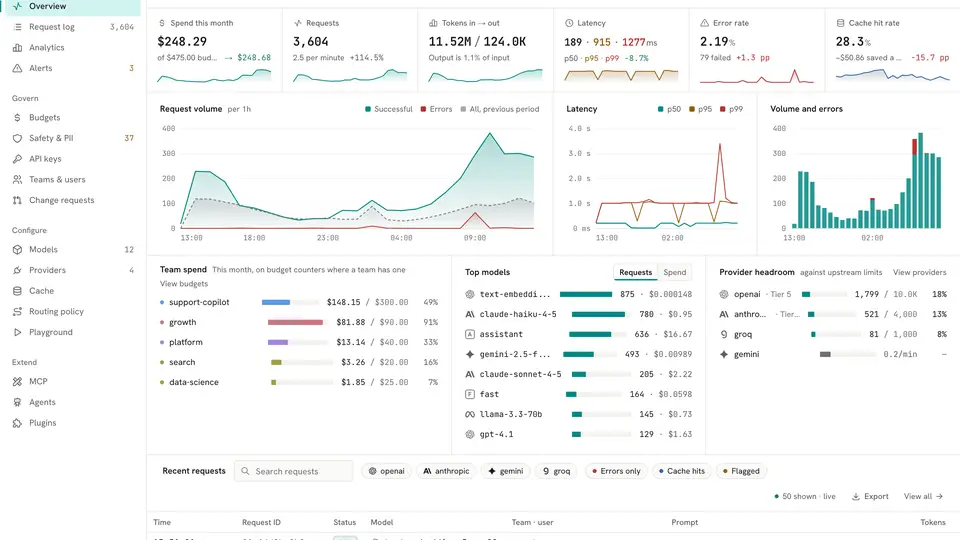The width and height of the screenshot is (960, 540).
Task: Toggle the Errors series in Request volume legend
Action: pyautogui.click(x=437, y=109)
